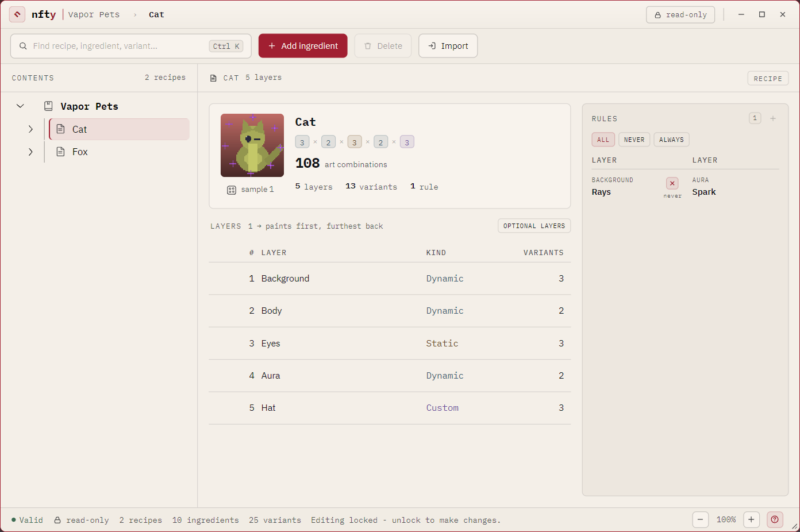Click the tan layer chip showing 3

point(355,142)
